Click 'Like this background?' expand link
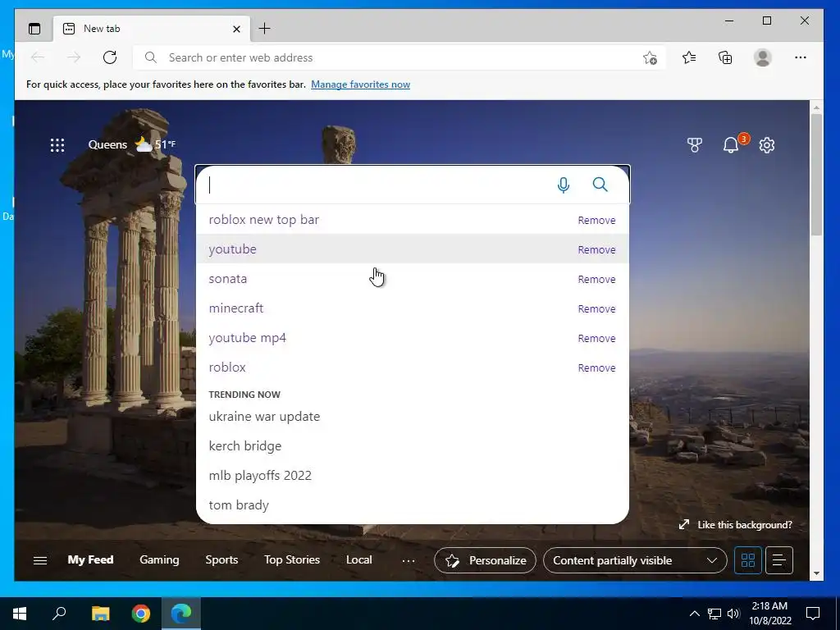The width and height of the screenshot is (840, 630). coord(735,524)
